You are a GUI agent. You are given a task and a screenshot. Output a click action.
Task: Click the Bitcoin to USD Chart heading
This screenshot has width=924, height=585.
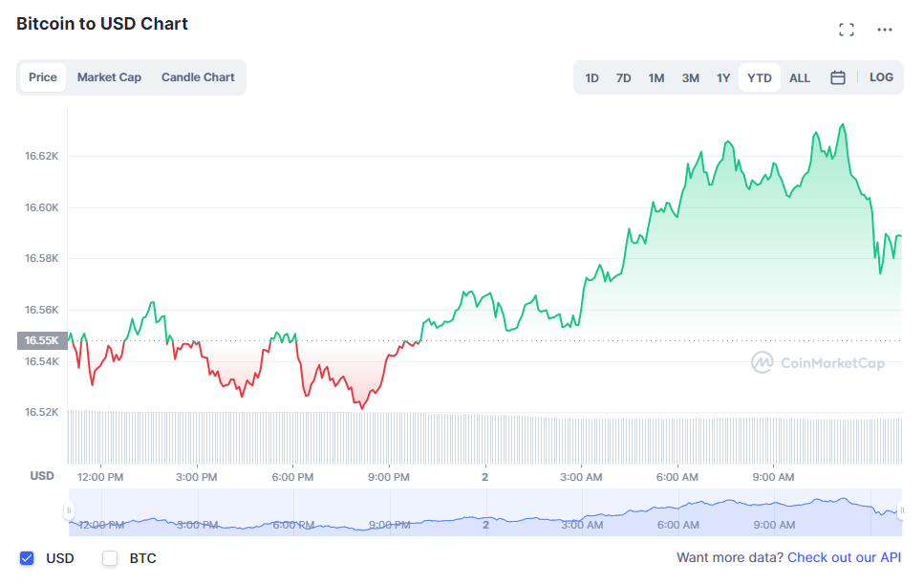pos(102,24)
